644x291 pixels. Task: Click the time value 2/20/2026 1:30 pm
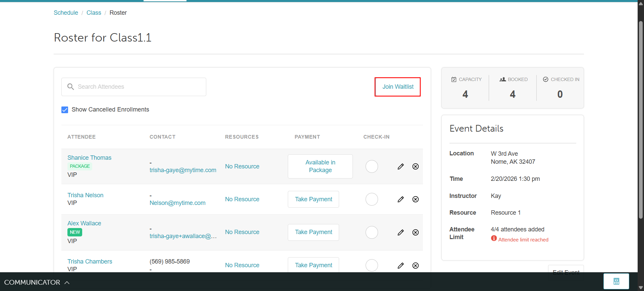[x=515, y=179]
